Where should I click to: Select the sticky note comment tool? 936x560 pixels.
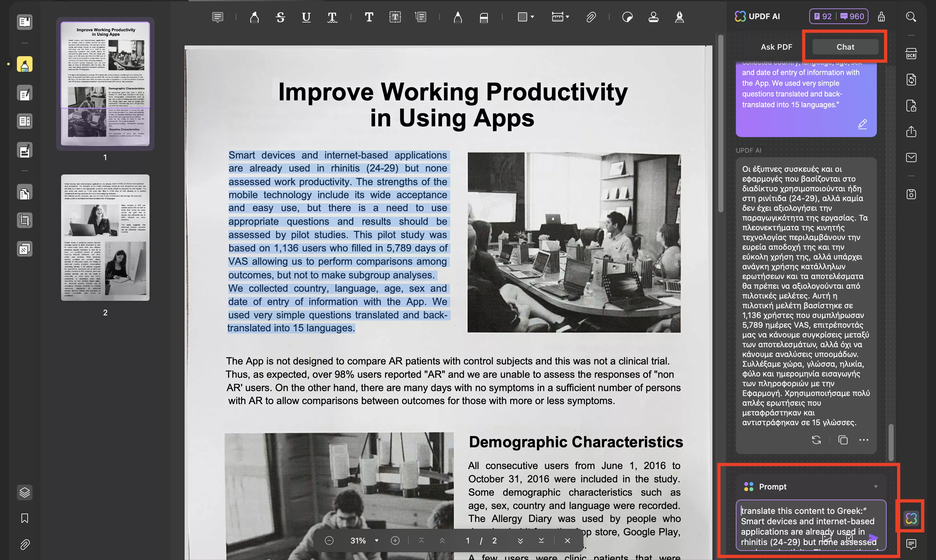point(218,17)
